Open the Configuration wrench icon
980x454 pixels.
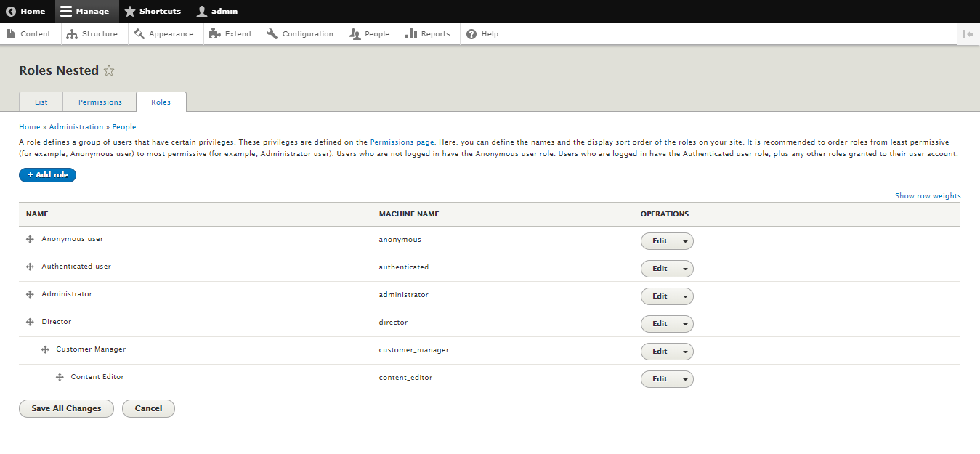coord(272,33)
